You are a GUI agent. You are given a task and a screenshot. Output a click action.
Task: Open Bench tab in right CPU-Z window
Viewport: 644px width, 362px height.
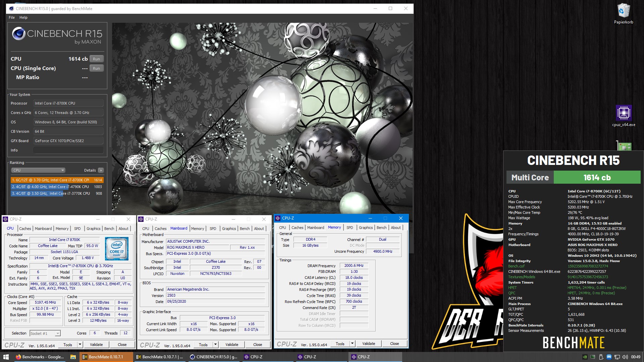(x=382, y=228)
